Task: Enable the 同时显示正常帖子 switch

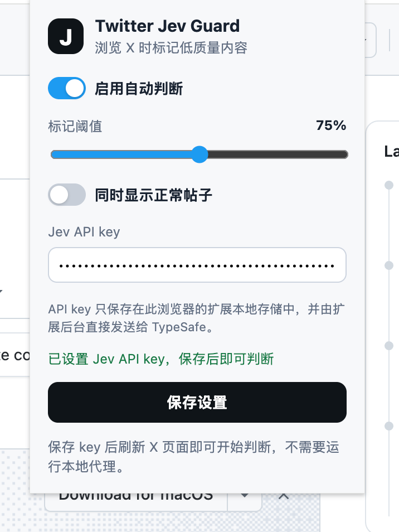Action: coord(67,195)
